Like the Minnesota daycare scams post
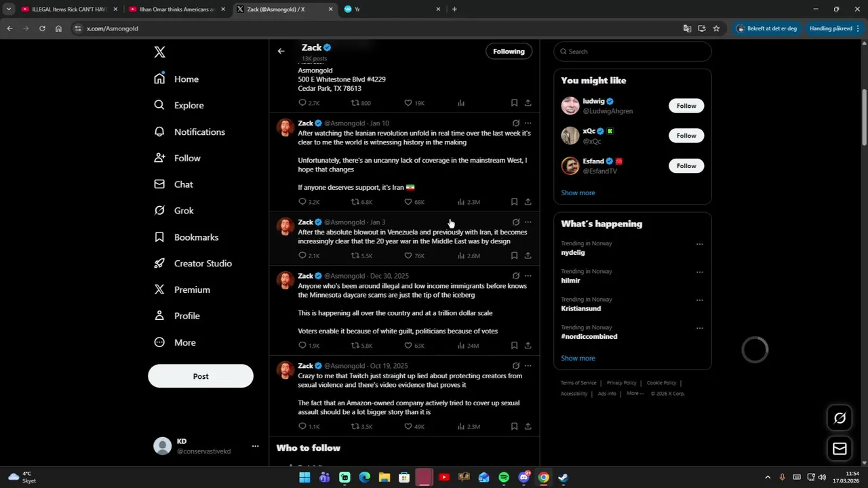Viewport: 868px width, 488px height. coord(414,346)
